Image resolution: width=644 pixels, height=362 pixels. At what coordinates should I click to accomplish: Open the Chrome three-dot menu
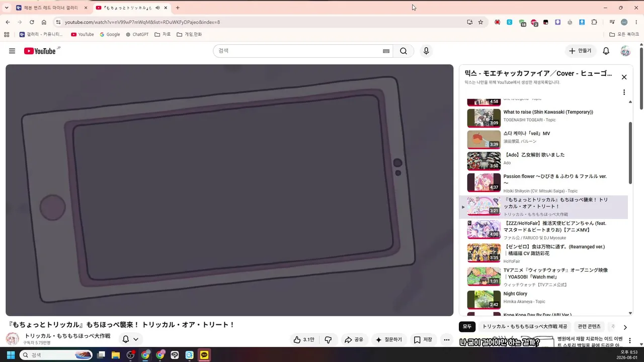click(x=636, y=22)
